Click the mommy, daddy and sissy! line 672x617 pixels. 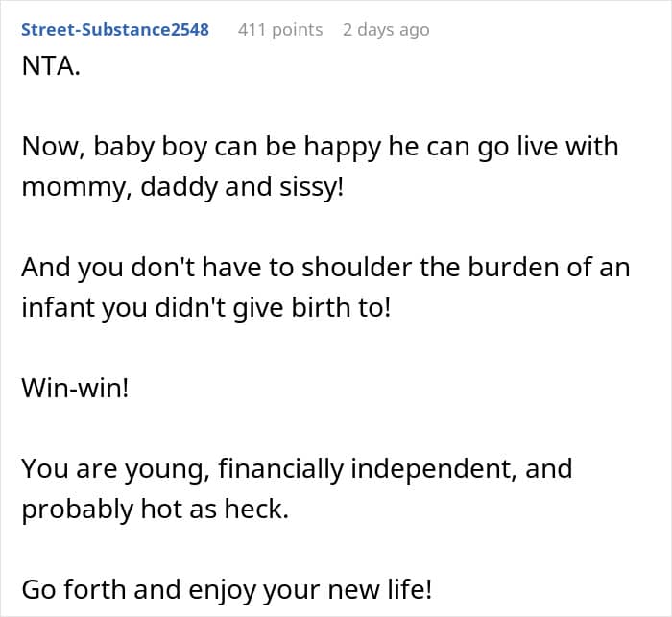tap(182, 188)
